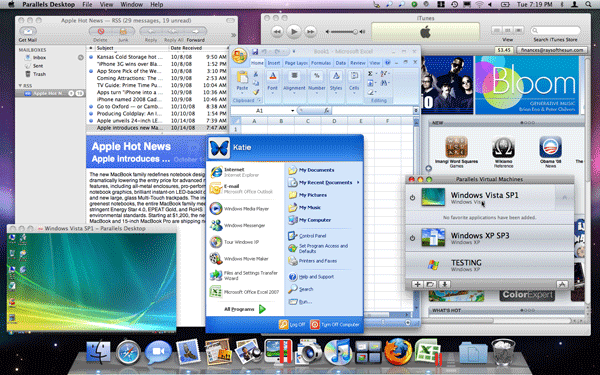Click the Search iTunes Store field
Viewport: 600px width, 375px height.
coord(555,30)
